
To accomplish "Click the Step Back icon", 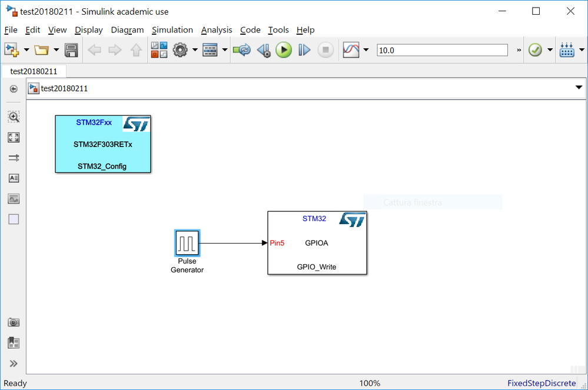I will pyautogui.click(x=264, y=50).
